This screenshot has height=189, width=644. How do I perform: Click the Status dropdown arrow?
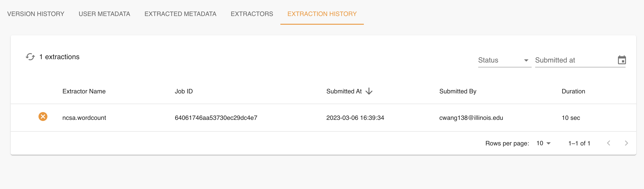tap(526, 60)
